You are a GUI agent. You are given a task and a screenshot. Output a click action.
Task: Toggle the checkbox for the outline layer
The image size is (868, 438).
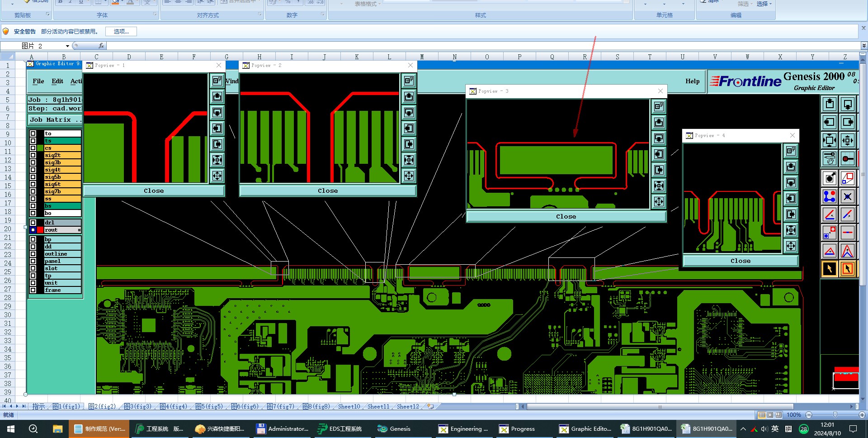[33, 254]
